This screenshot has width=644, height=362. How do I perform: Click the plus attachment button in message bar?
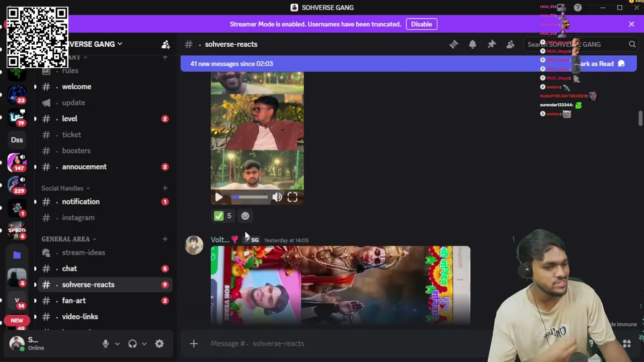click(x=194, y=343)
